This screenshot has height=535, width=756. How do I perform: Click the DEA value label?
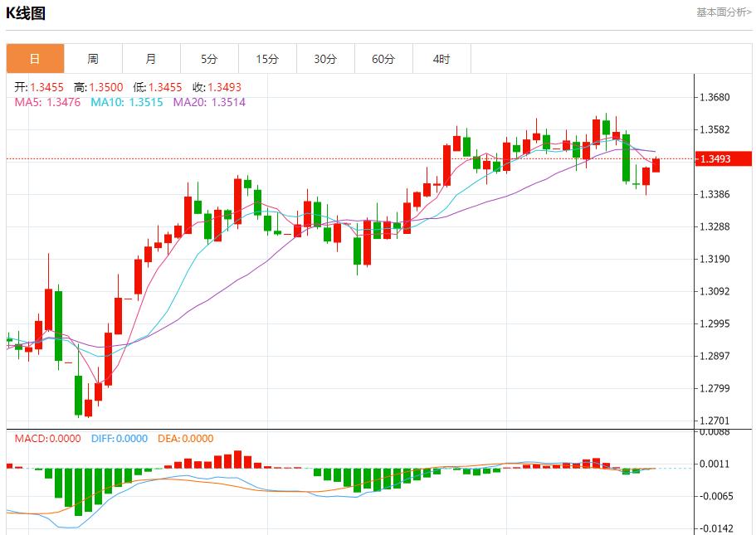click(x=184, y=439)
